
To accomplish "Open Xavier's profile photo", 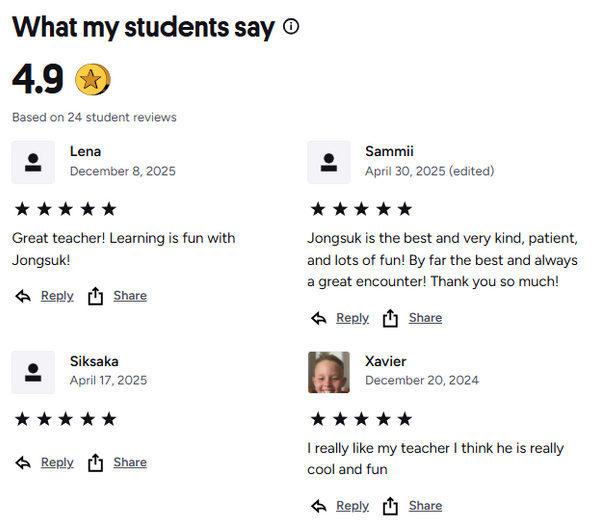I will 329,372.
